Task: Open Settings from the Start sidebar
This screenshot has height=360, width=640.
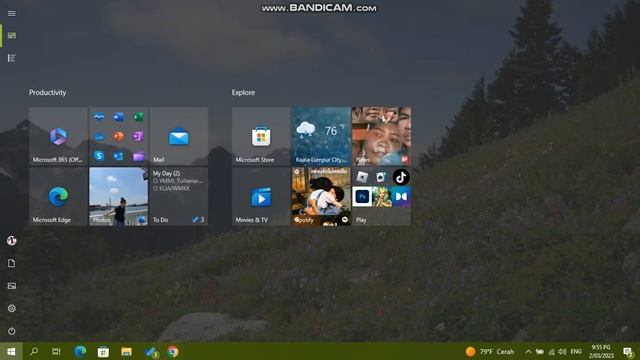Action: click(11, 309)
